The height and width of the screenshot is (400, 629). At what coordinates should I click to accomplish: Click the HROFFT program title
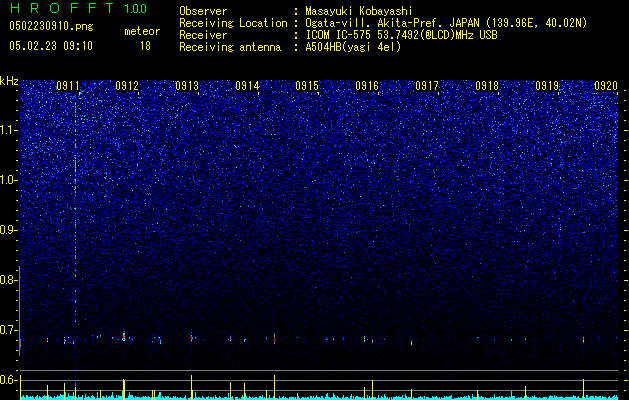point(62,8)
